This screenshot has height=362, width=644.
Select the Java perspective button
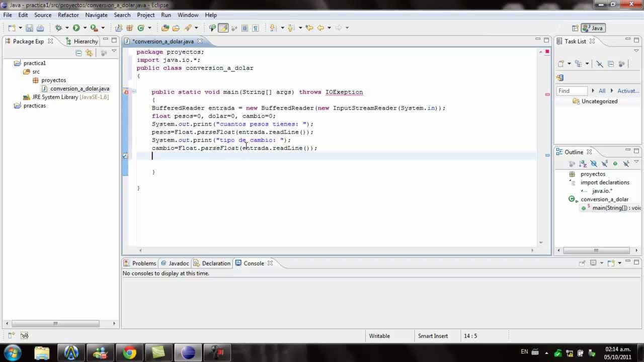(593, 28)
